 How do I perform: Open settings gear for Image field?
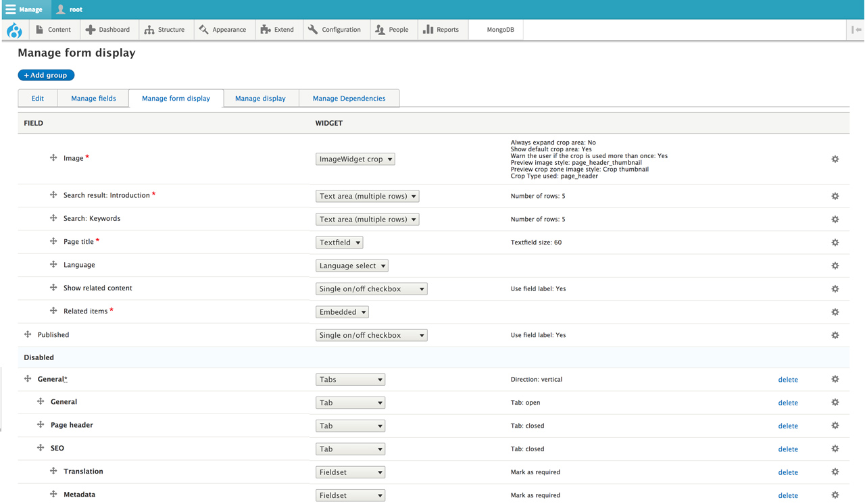click(835, 159)
